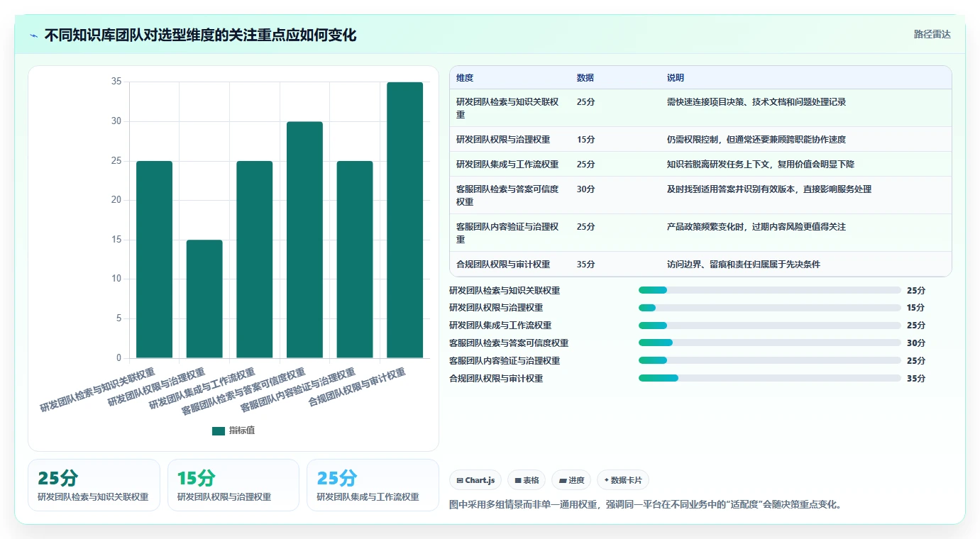This screenshot has height=539, width=980.
Task: Click the 35分 value beside the progress bars
Action: coord(916,379)
